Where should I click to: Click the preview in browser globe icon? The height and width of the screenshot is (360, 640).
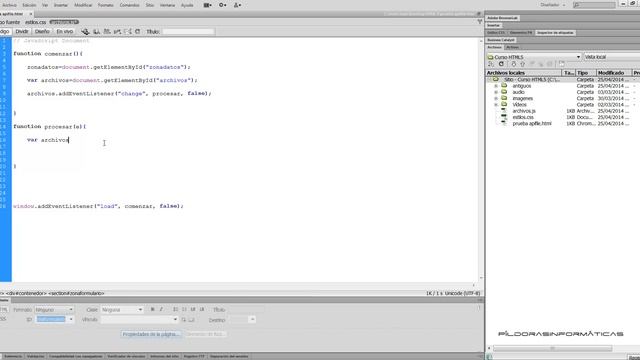96,31
